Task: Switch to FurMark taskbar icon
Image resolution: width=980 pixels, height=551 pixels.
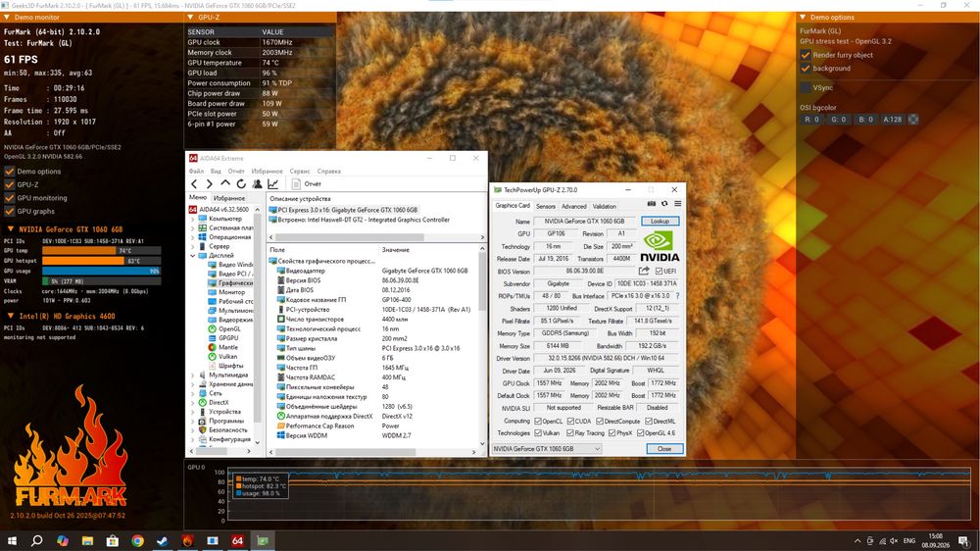Action: [187, 540]
